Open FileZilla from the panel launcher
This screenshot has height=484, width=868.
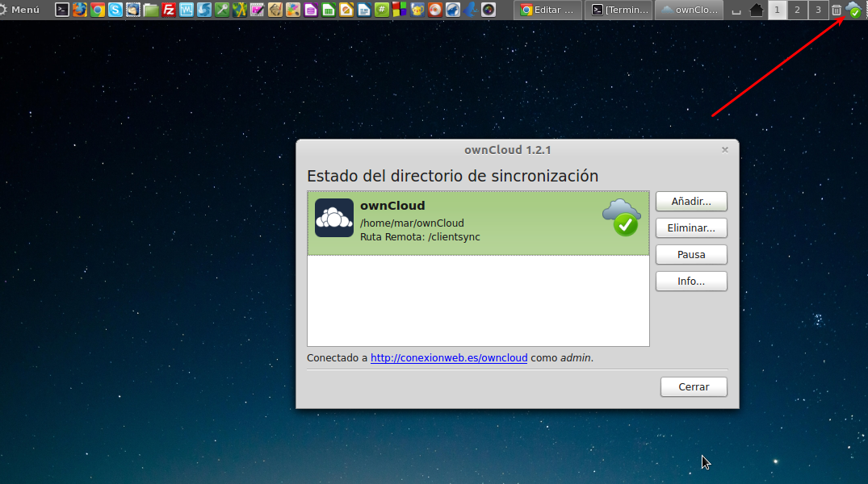[169, 10]
